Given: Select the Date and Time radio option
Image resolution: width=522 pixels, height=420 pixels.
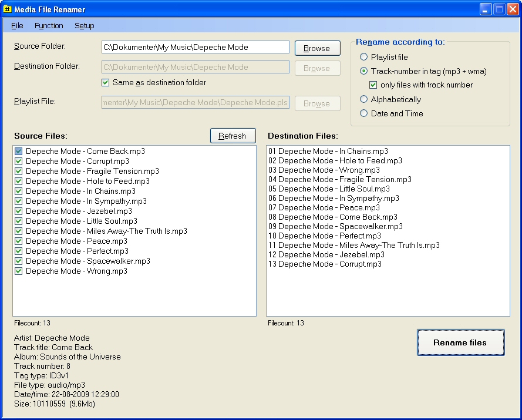Looking at the screenshot, I should click(364, 113).
